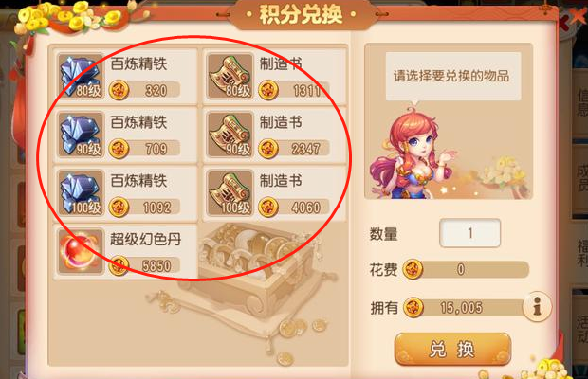Choose the 100级 制造书 scroll icon
Image resolution: width=588 pixels, height=379 pixels.
point(230,193)
